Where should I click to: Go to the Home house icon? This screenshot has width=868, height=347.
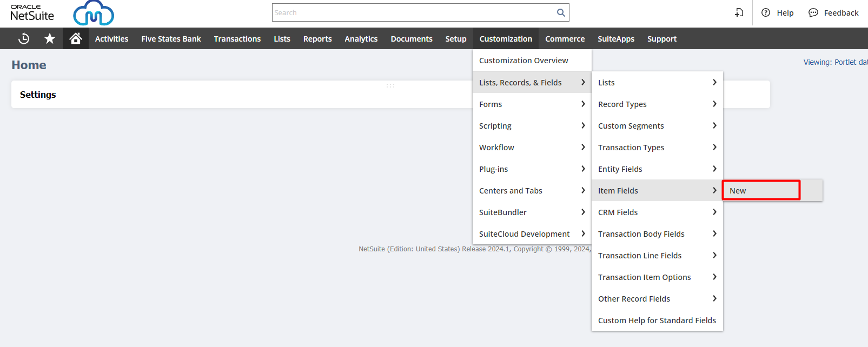(x=76, y=38)
